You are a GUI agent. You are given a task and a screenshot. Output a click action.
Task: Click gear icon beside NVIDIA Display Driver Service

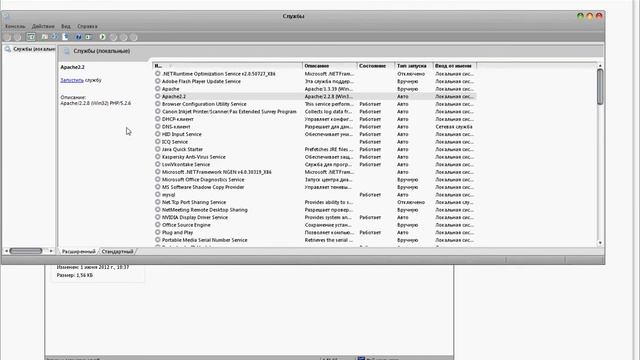click(158, 217)
